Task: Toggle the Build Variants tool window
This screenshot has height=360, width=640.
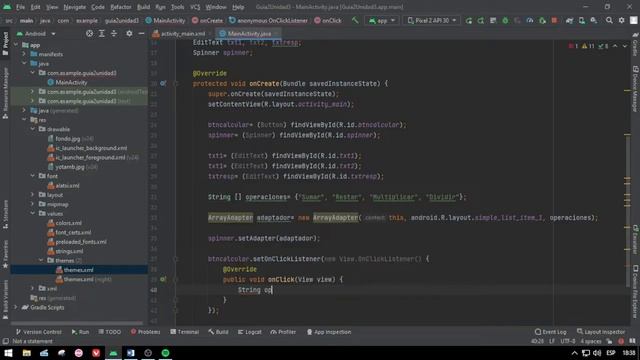Action: [x=5, y=299]
